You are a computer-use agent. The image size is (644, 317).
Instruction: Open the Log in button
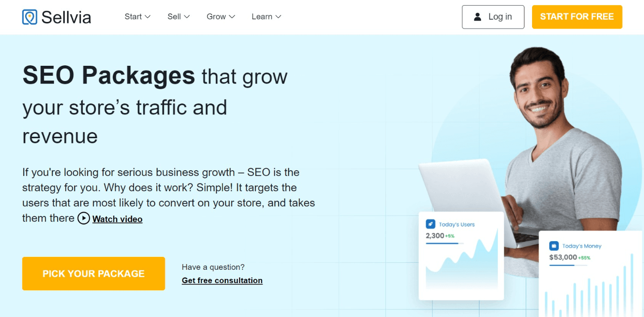pos(493,17)
